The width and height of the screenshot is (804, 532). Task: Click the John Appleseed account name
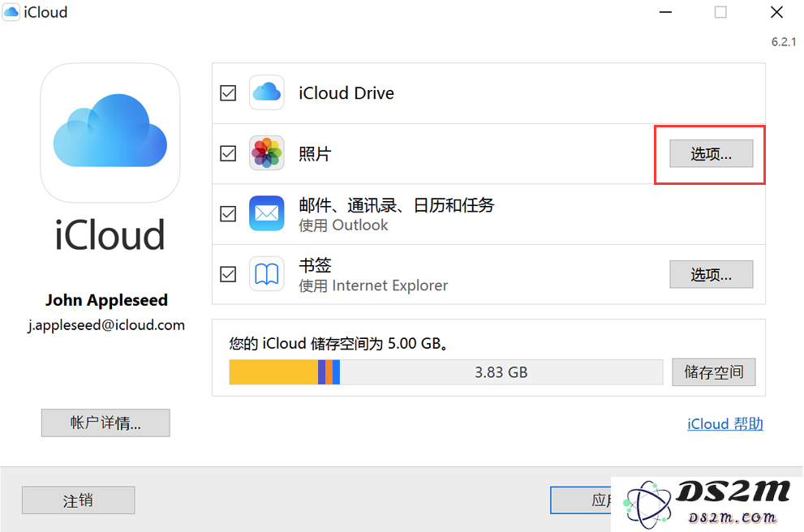pyautogui.click(x=106, y=300)
